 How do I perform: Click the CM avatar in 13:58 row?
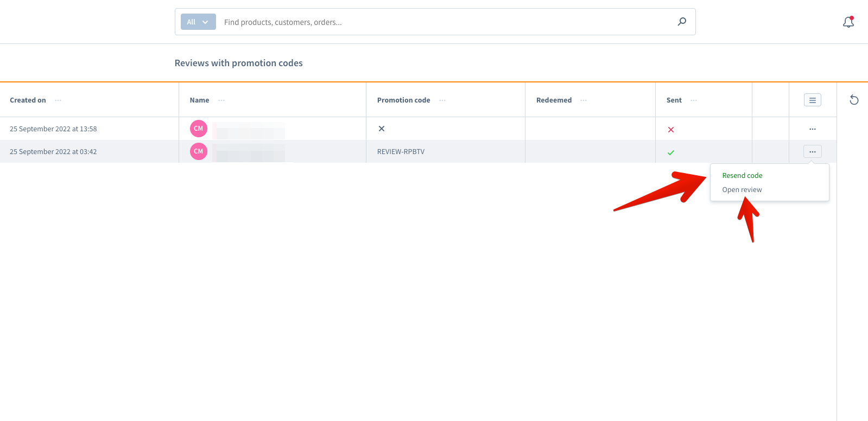pos(199,129)
